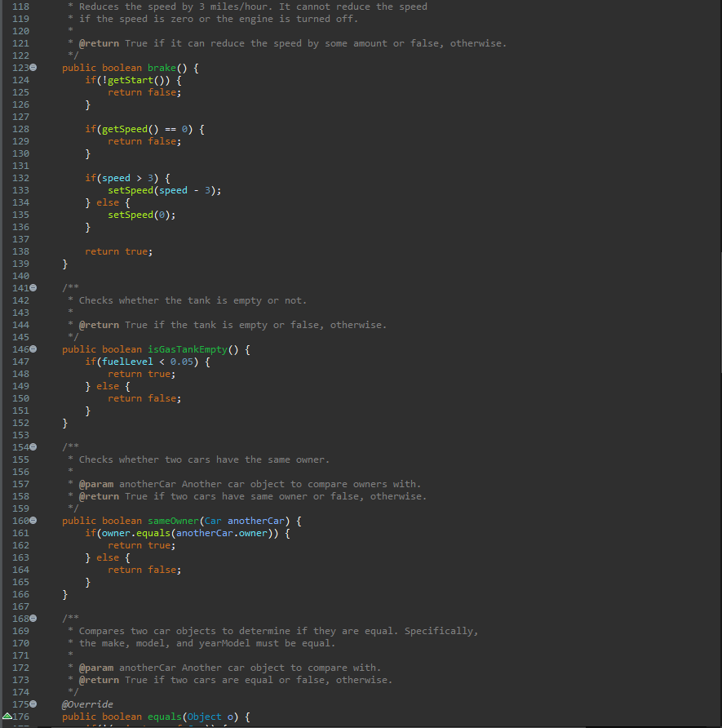Click the @return tag in the brake Javadoc
The height and width of the screenshot is (728, 722).
pyautogui.click(x=98, y=43)
